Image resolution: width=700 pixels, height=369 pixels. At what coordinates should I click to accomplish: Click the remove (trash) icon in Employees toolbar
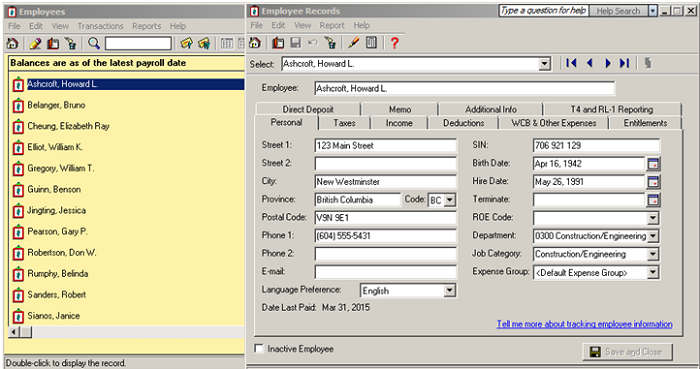(71, 43)
